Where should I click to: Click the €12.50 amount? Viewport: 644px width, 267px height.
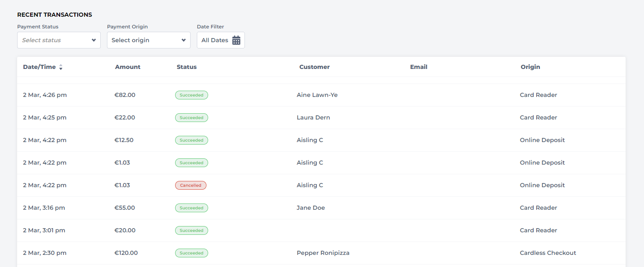point(124,140)
